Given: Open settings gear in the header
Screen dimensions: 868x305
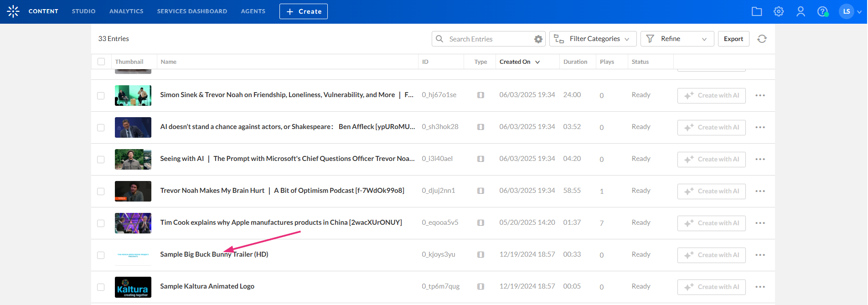Looking at the screenshot, I should coord(779,11).
